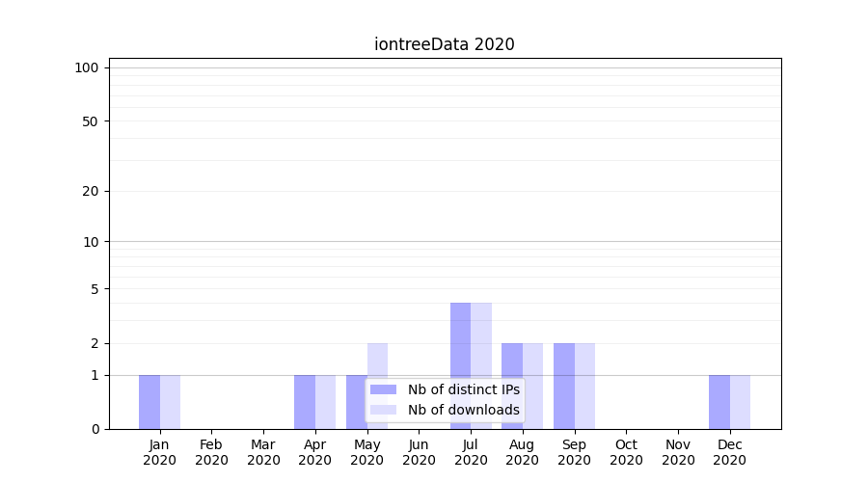Image resolution: width=868 pixels, height=482 pixels.
Task: Select the January downloads bar
Action: [x=170, y=402]
